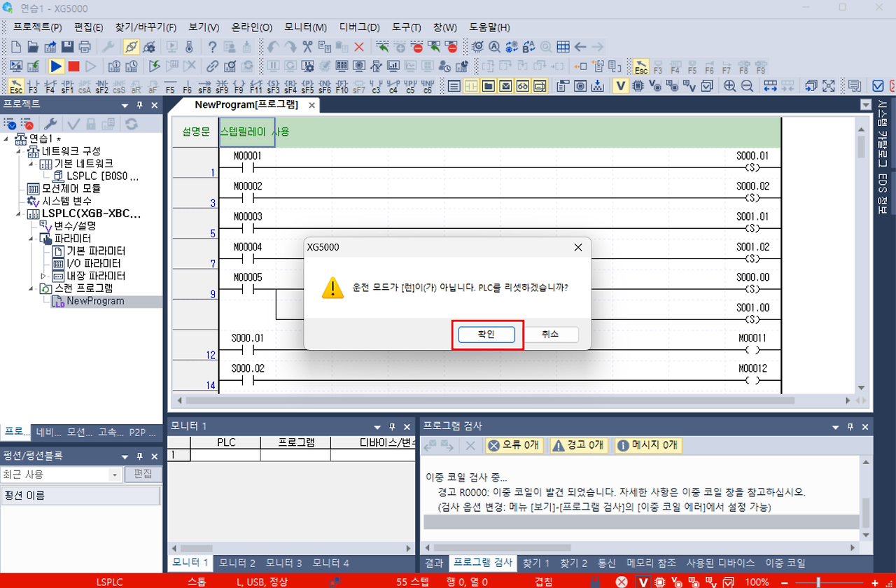Click the ladder editor horizontal scrollbar

[490, 400]
